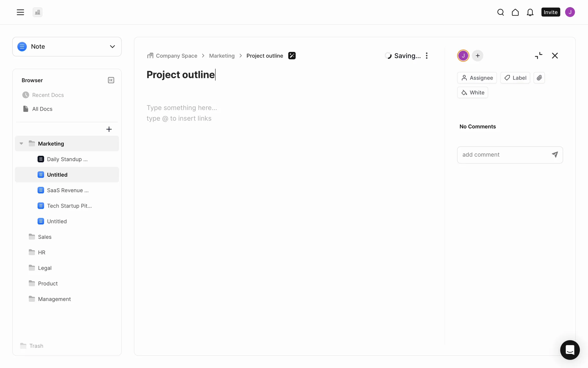The width and height of the screenshot is (588, 368).
Task: Send comment with paper plane icon
Action: click(555, 155)
